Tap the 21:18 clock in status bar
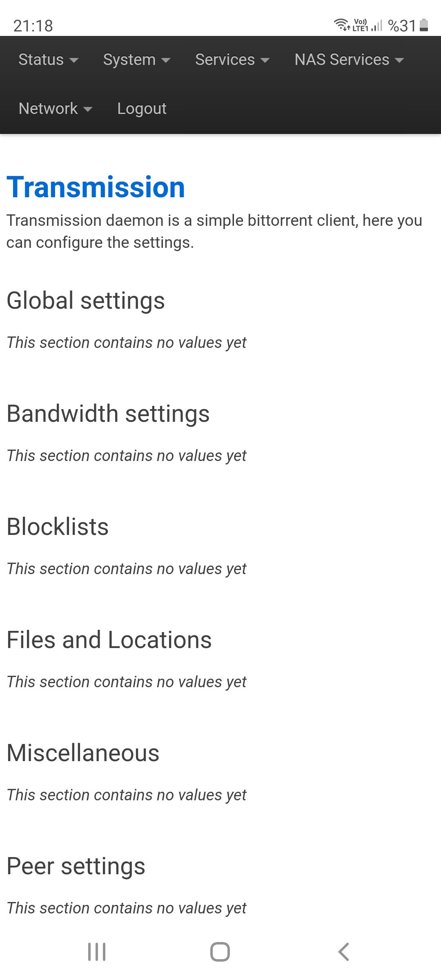The height and width of the screenshot is (980, 441). 33,26
